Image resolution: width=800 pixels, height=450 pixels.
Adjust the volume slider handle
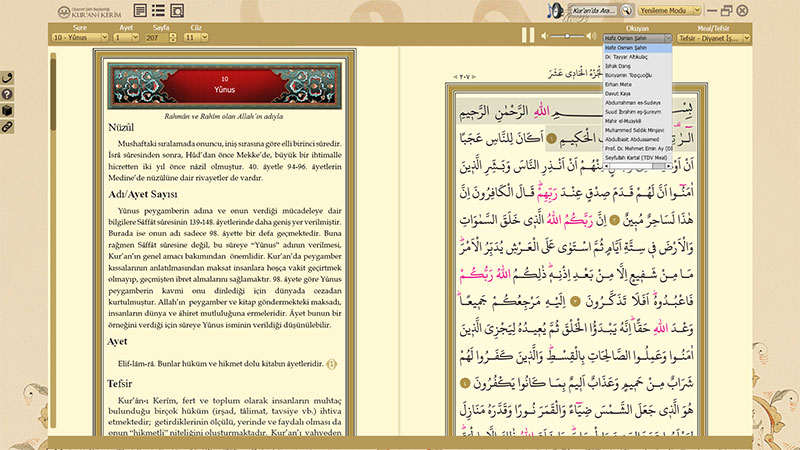point(567,36)
